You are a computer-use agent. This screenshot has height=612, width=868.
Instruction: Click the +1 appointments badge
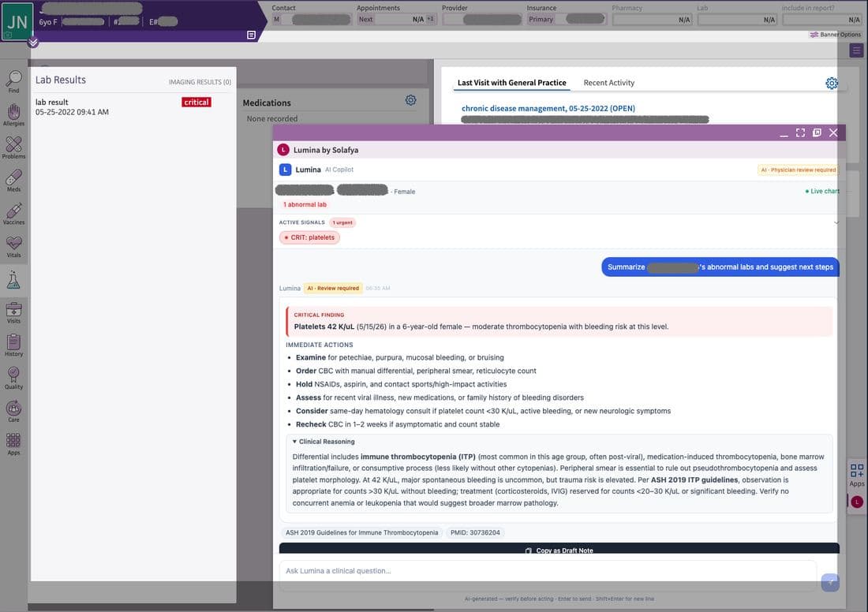430,19
